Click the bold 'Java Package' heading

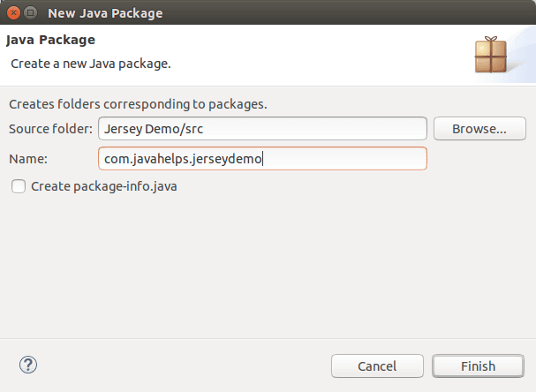click(x=50, y=40)
